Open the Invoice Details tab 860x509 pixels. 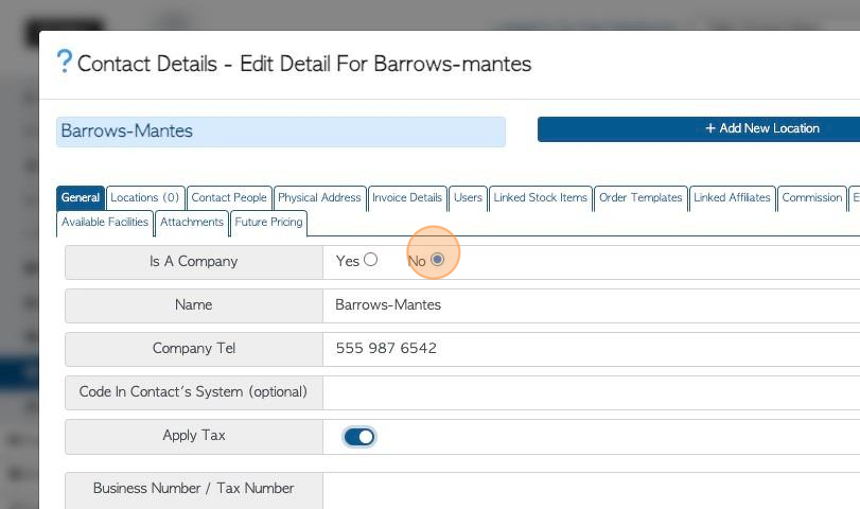click(x=407, y=197)
